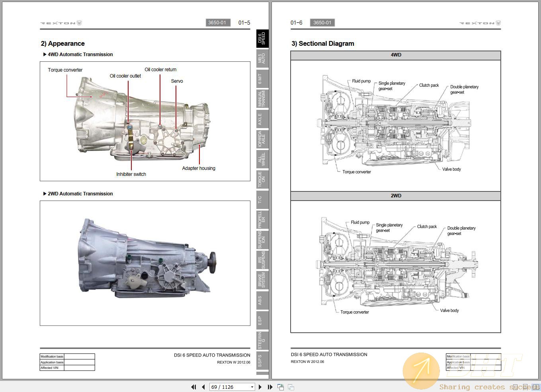Click 'Valve body' label in 4WD diagram

click(451, 169)
